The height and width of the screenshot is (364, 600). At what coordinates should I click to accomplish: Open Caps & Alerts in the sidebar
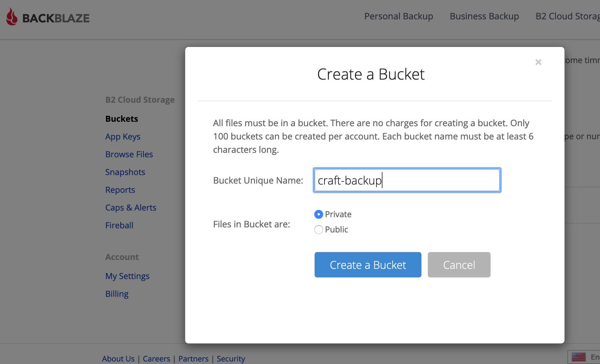pos(131,208)
